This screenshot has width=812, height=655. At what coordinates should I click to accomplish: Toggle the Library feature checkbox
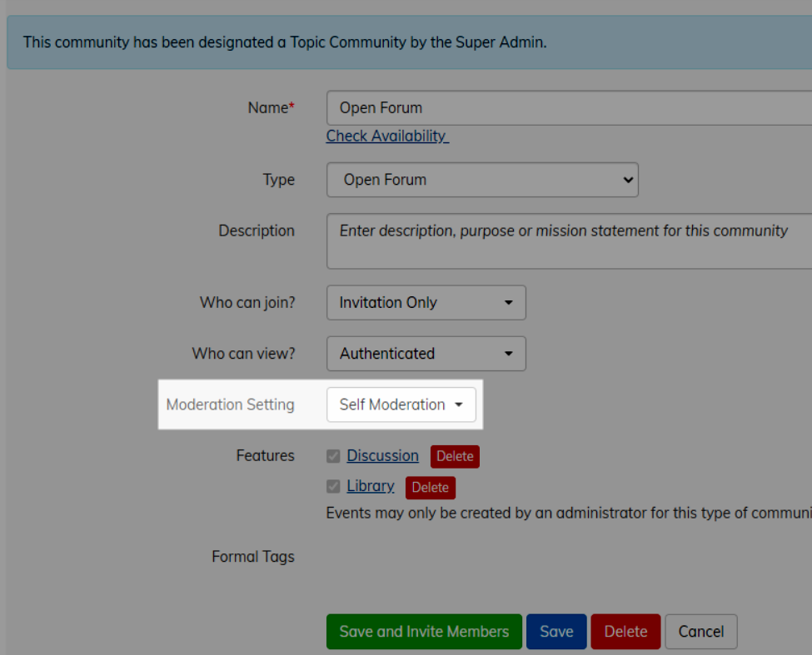[x=333, y=486]
